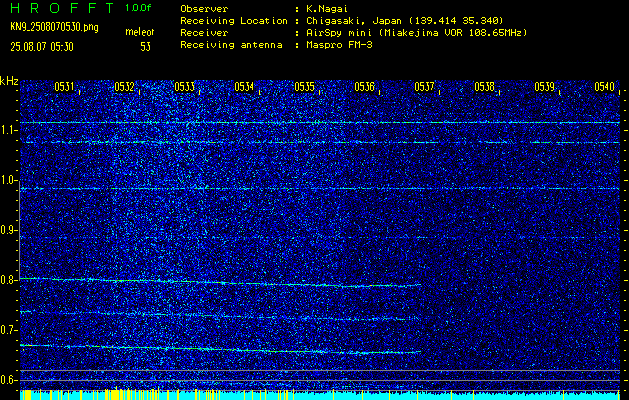Click the 1.0 kHz axis label

pos(8,181)
